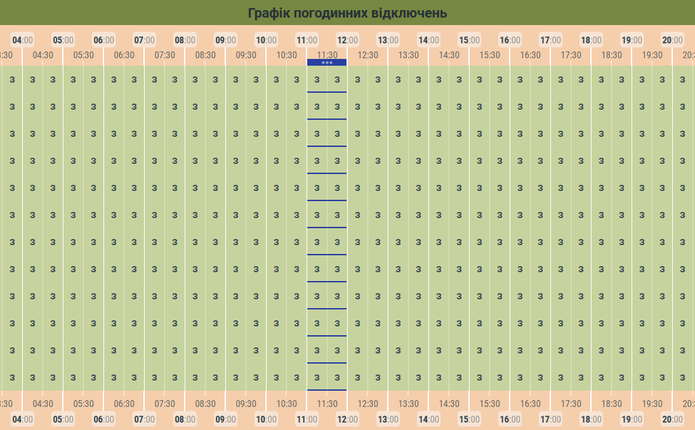The height and width of the screenshot is (430, 695).
Task: Click the 12:00 hour label in top header
Action: 347,40
